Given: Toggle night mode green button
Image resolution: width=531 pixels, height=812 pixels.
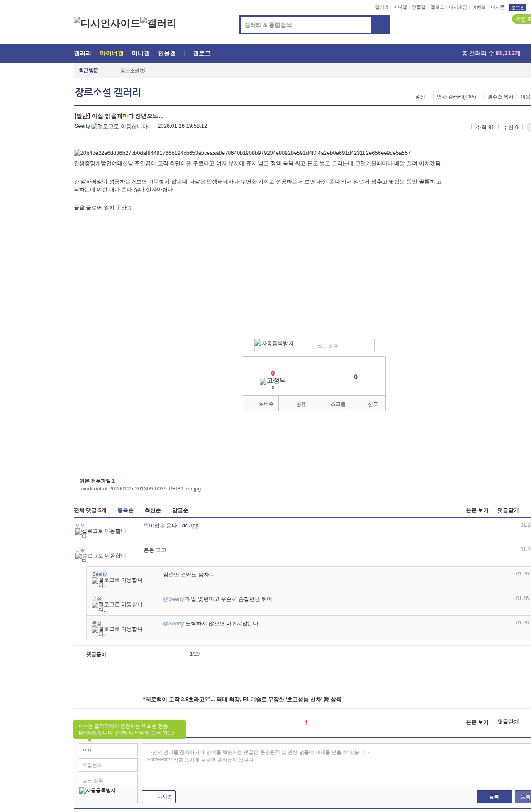Looking at the screenshot, I should pyautogui.click(x=522, y=19).
